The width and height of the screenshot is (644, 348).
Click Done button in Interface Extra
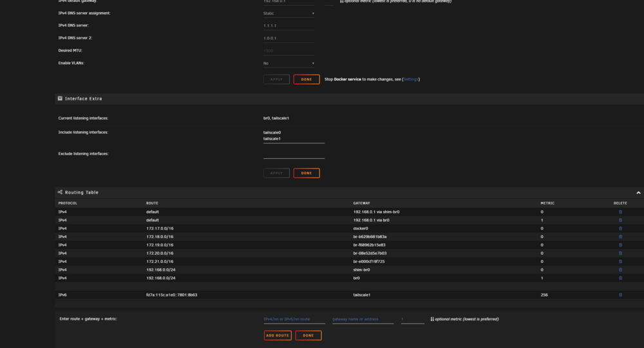[x=307, y=173]
